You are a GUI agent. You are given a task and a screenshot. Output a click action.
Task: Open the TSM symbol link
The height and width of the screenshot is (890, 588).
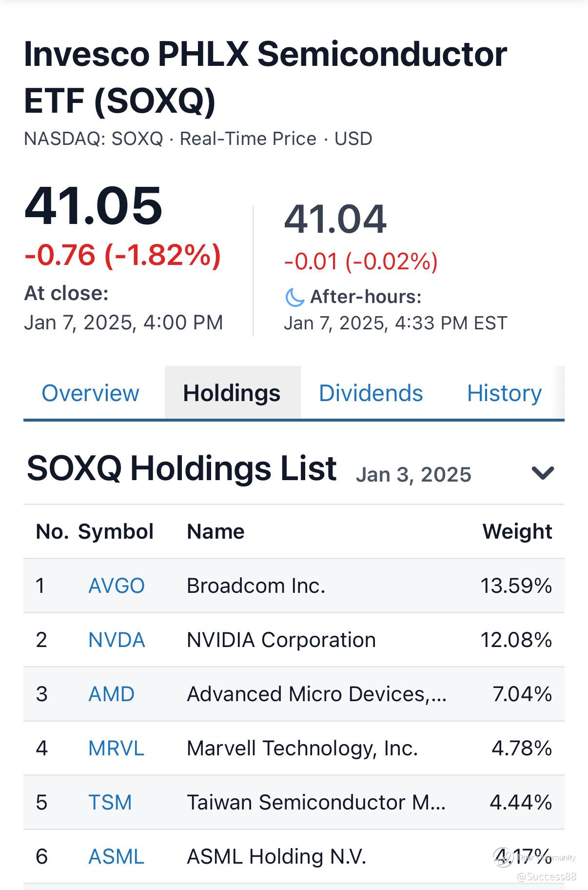(110, 802)
